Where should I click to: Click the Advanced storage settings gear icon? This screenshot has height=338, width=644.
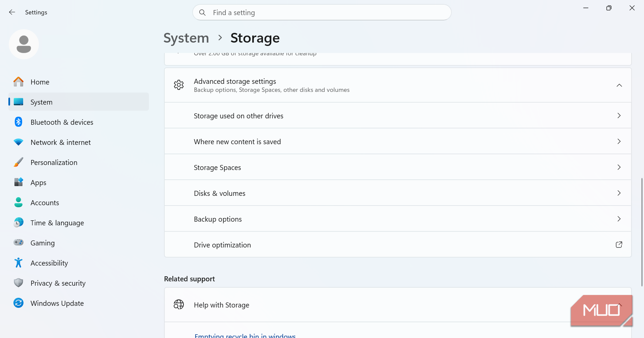[x=179, y=85]
